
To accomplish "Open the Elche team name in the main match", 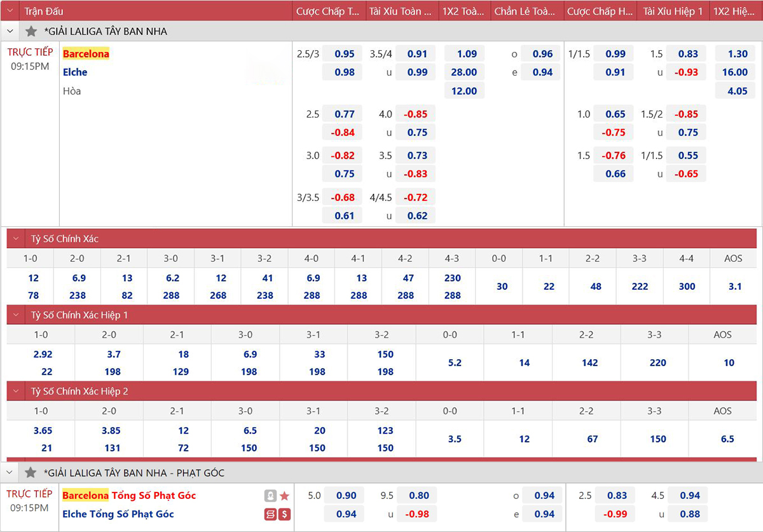I will tap(75, 72).
